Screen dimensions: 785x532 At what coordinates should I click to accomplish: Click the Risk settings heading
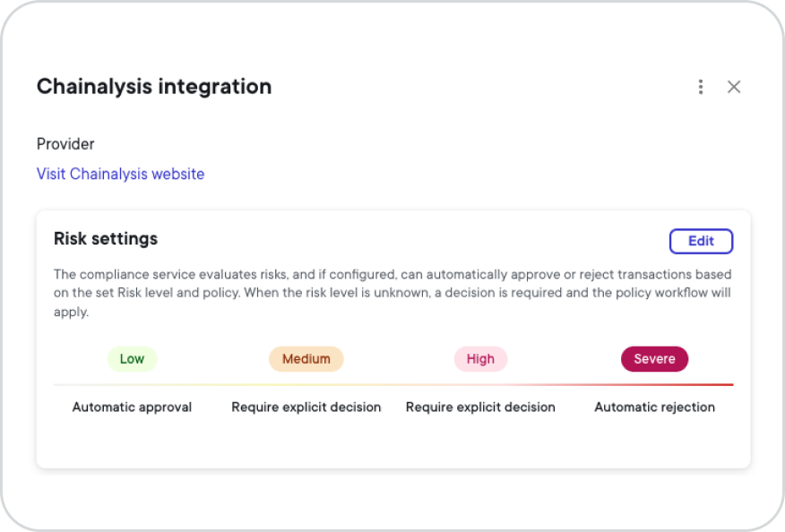(106, 239)
